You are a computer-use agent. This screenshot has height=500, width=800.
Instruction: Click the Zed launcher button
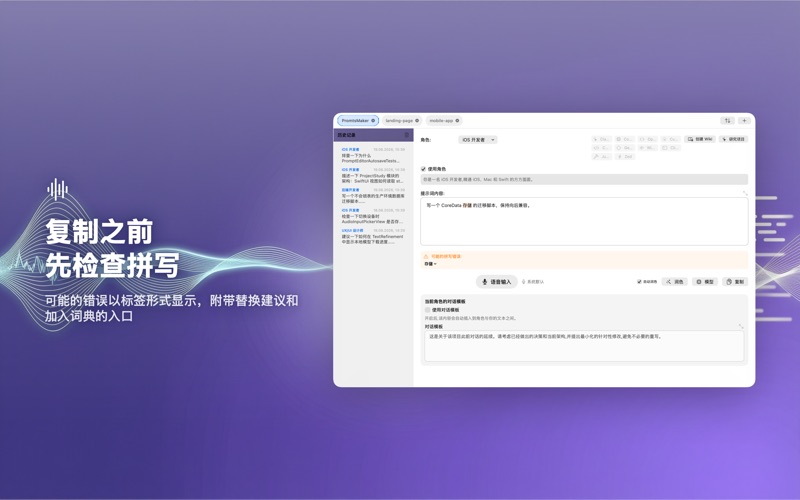click(x=626, y=157)
